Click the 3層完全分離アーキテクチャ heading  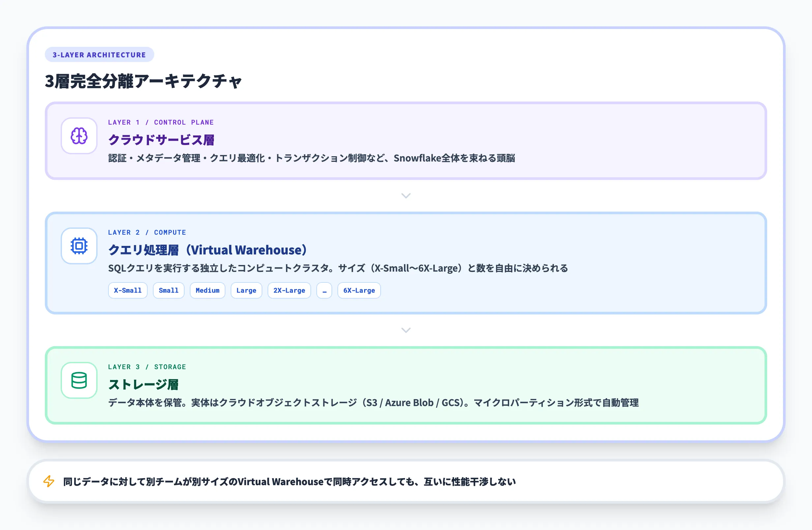(x=144, y=81)
